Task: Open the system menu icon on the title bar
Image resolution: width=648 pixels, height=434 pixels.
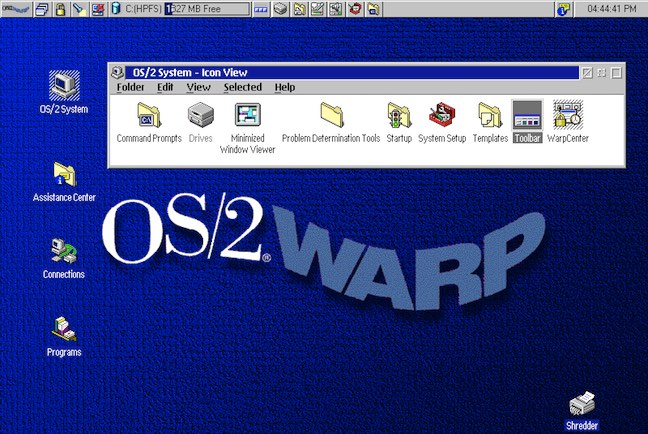Action: point(117,72)
